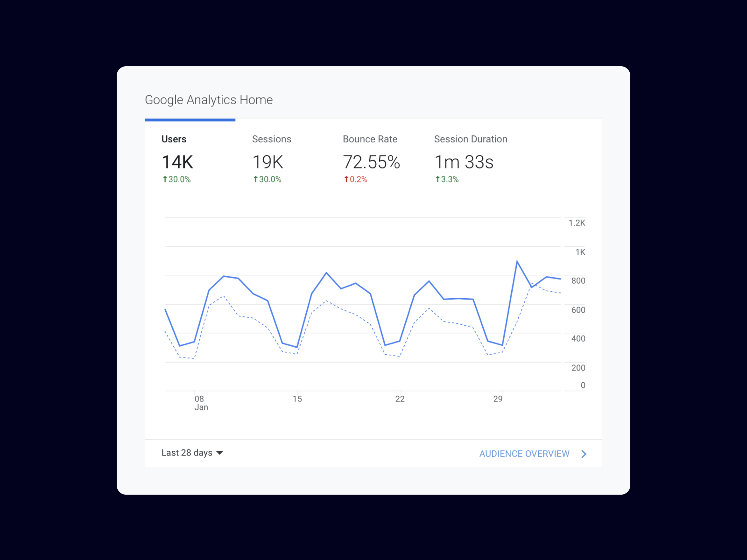Click the 29 x-axis date label
This screenshot has height=560, width=747.
pos(498,399)
